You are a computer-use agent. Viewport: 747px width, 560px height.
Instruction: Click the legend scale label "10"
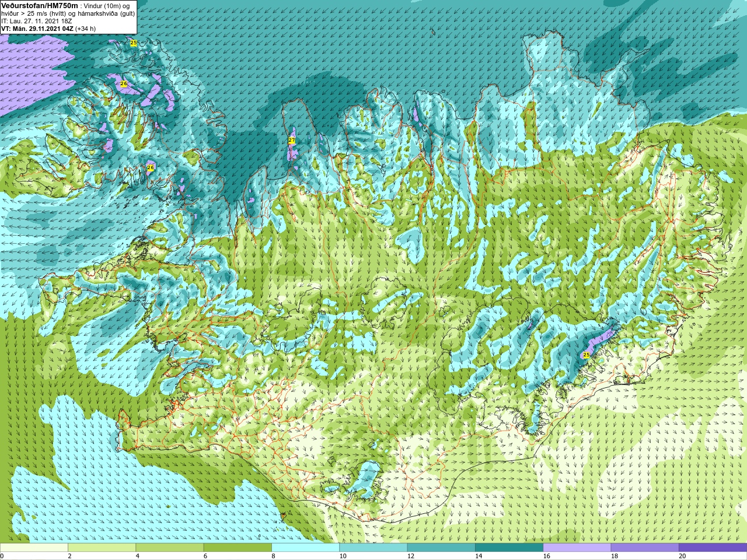tap(343, 556)
